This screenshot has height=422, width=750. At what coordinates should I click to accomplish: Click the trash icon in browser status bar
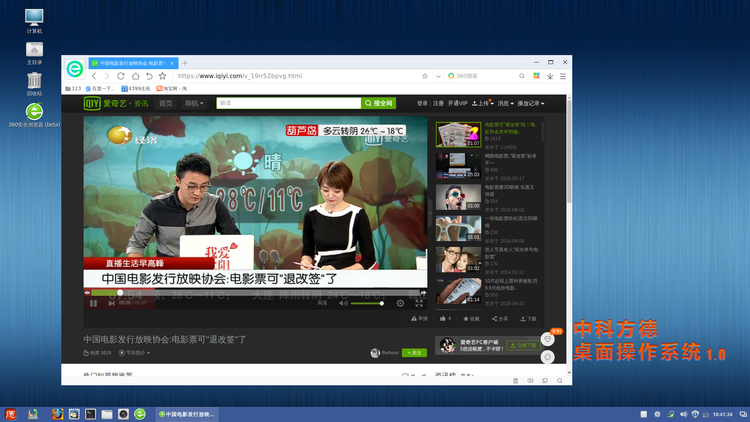(x=515, y=381)
